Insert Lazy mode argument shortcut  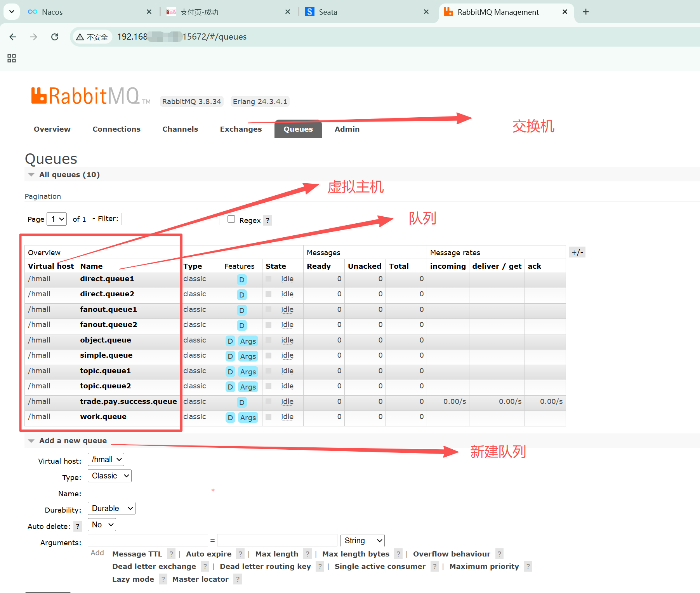(x=133, y=579)
